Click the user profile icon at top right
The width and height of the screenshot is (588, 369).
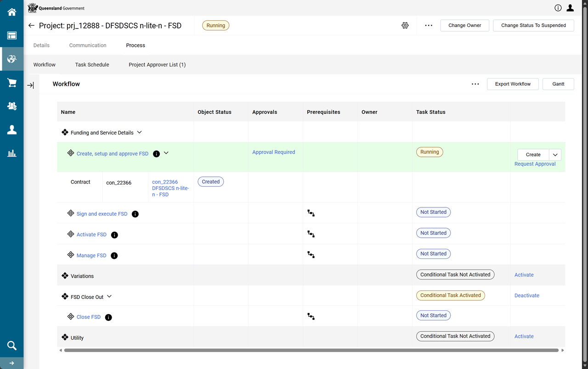tap(570, 8)
